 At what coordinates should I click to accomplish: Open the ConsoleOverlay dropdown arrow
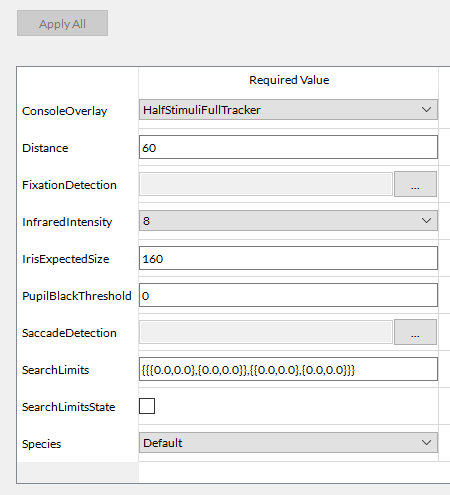click(x=426, y=110)
